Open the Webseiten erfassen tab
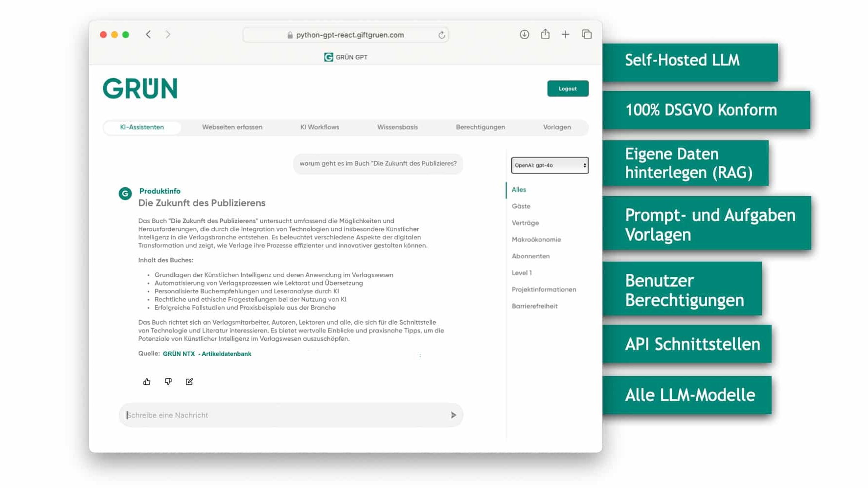Image resolution: width=868 pixels, height=488 pixels. tap(232, 127)
